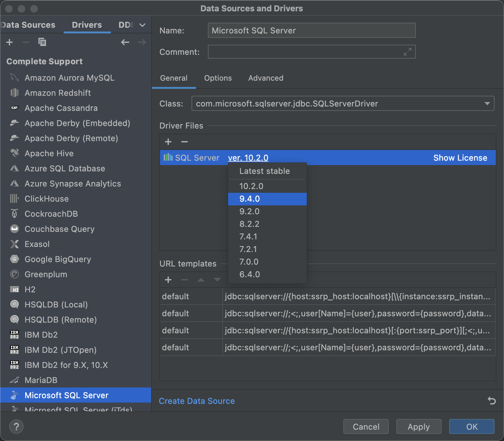Select driver version 8.2.2
504x441 pixels.
pos(267,224)
